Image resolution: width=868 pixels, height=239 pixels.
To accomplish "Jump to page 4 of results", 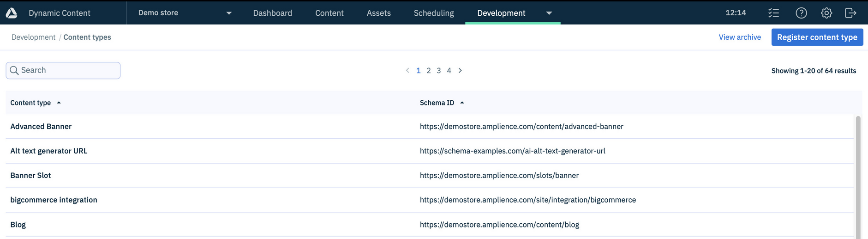I will pos(449,71).
